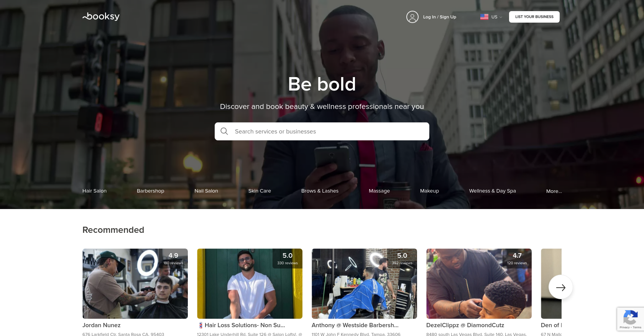Open the DezelClippz @ DiamondCutz photo
The width and height of the screenshot is (644, 336).
(479, 283)
